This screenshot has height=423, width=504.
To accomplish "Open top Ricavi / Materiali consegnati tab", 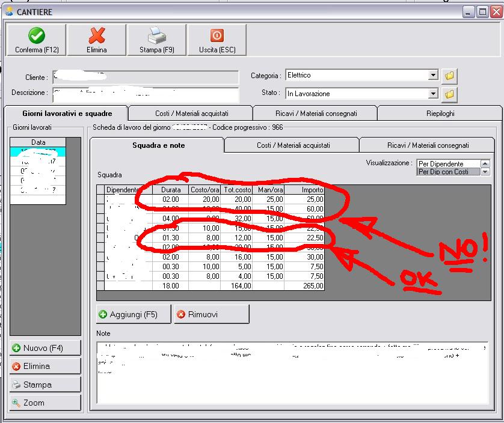I will 316,114.
